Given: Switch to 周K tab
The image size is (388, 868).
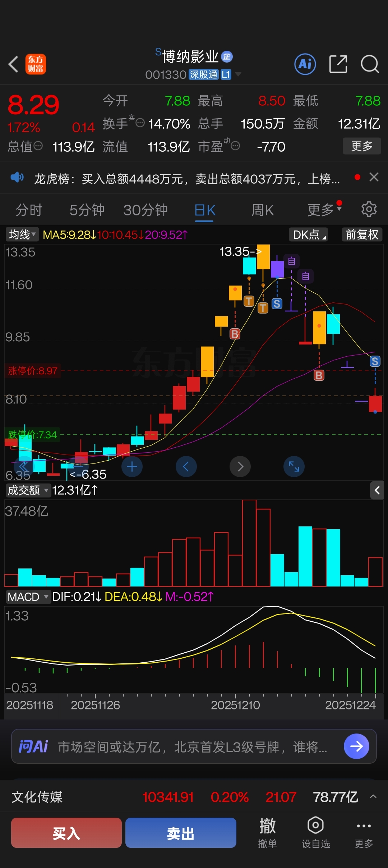Looking at the screenshot, I should (263, 210).
